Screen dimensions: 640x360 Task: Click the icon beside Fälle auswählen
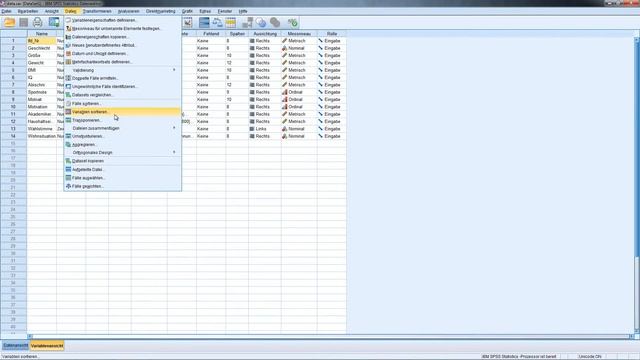click(68, 178)
